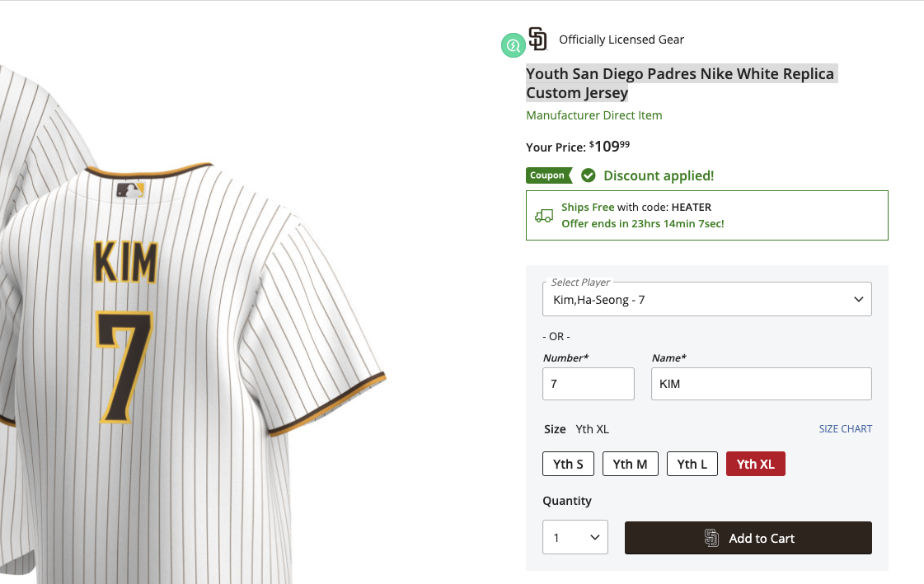Click the highlighted product title text

(680, 83)
